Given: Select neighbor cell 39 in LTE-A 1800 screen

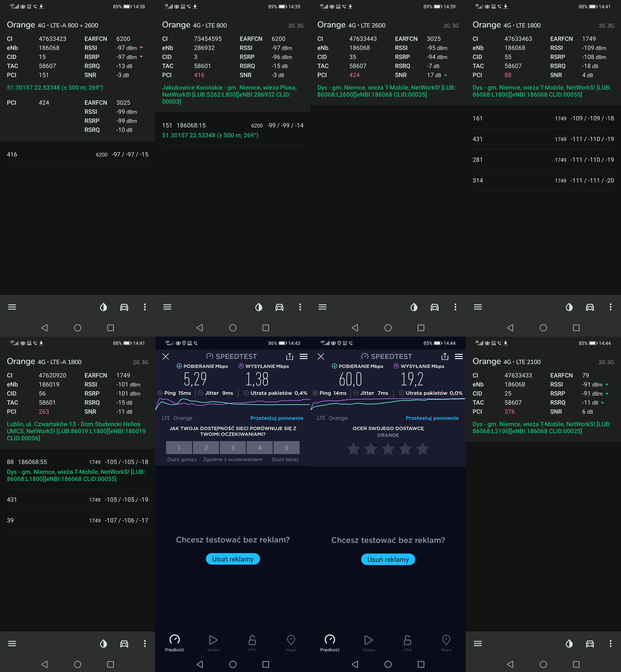Looking at the screenshot, I should (x=78, y=520).
